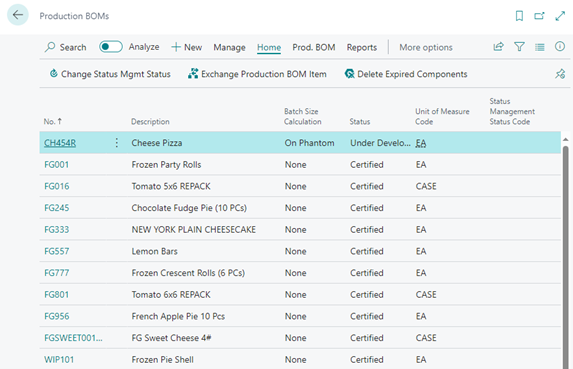573x369 pixels.
Task: Bookmark this Production BOMs page
Action: [519, 16]
